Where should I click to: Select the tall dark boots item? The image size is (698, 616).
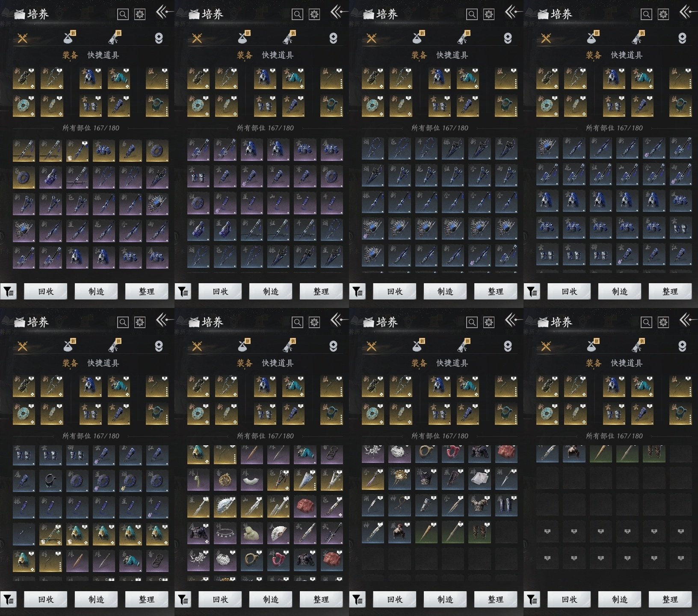tap(506, 505)
